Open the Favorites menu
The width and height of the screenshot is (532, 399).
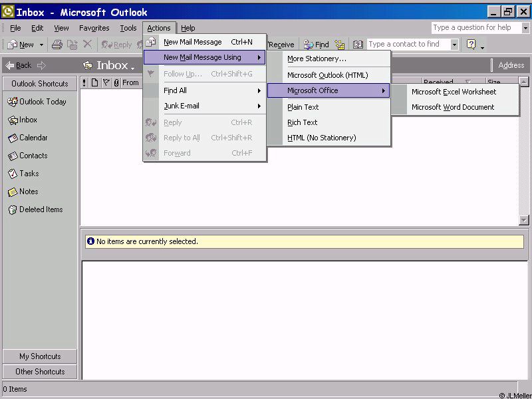pyautogui.click(x=94, y=28)
